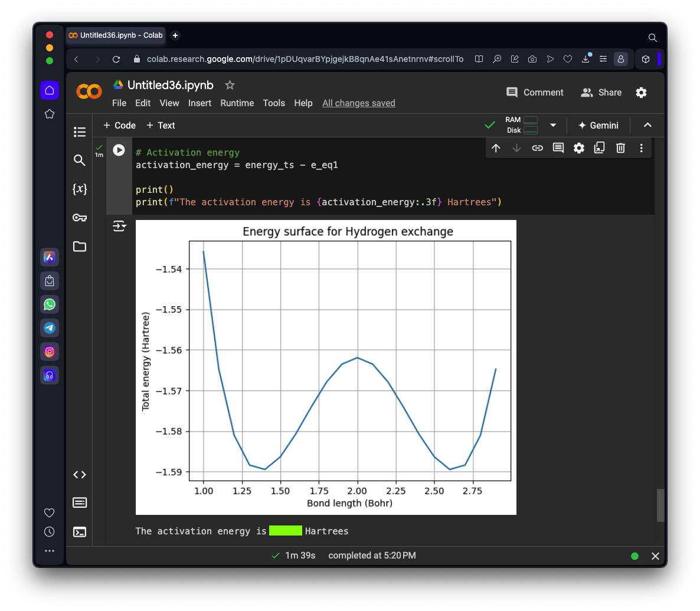
Task: Star the Untitled36.ipynb notebook
Action: [230, 86]
